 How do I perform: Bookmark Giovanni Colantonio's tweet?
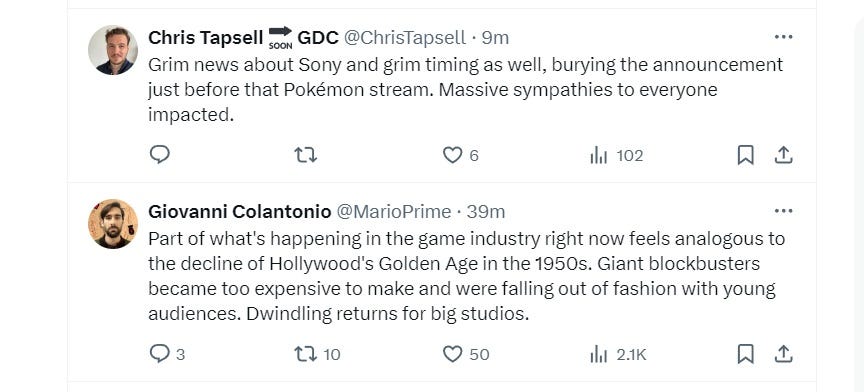point(745,354)
